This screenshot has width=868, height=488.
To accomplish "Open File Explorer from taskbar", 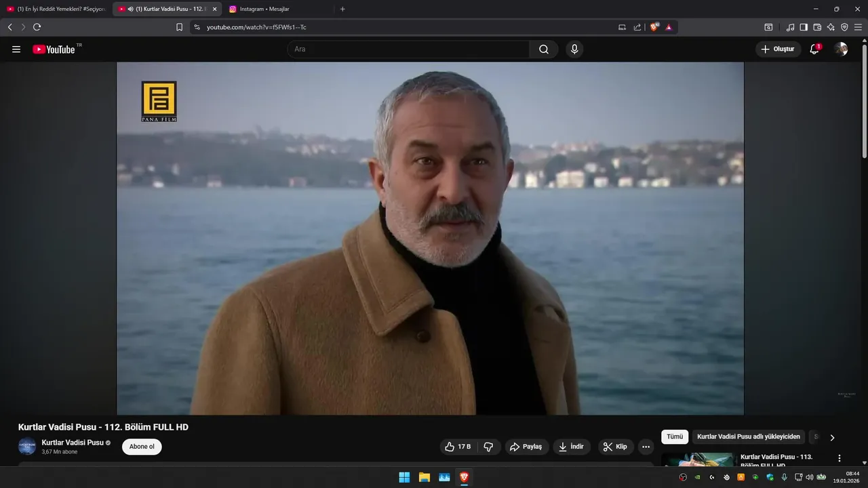I will [425, 477].
